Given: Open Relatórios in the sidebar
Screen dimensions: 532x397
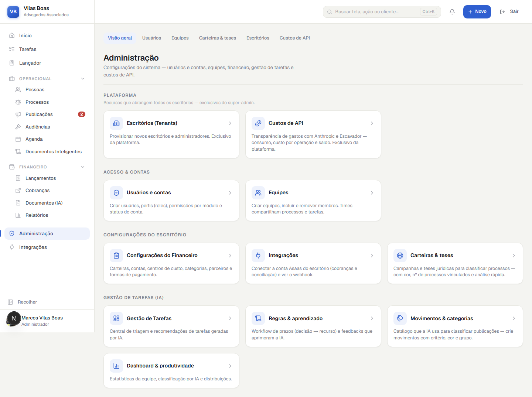Looking at the screenshot, I should [x=50, y=215].
